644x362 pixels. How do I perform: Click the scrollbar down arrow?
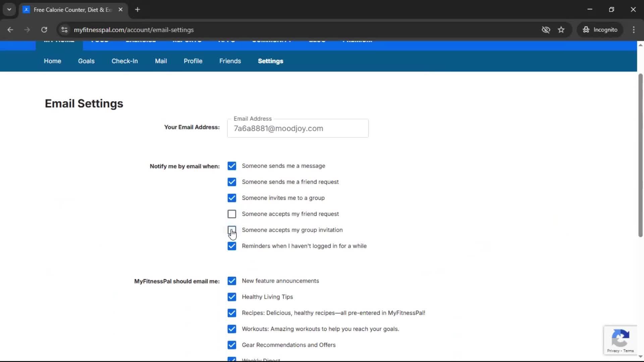(640, 356)
